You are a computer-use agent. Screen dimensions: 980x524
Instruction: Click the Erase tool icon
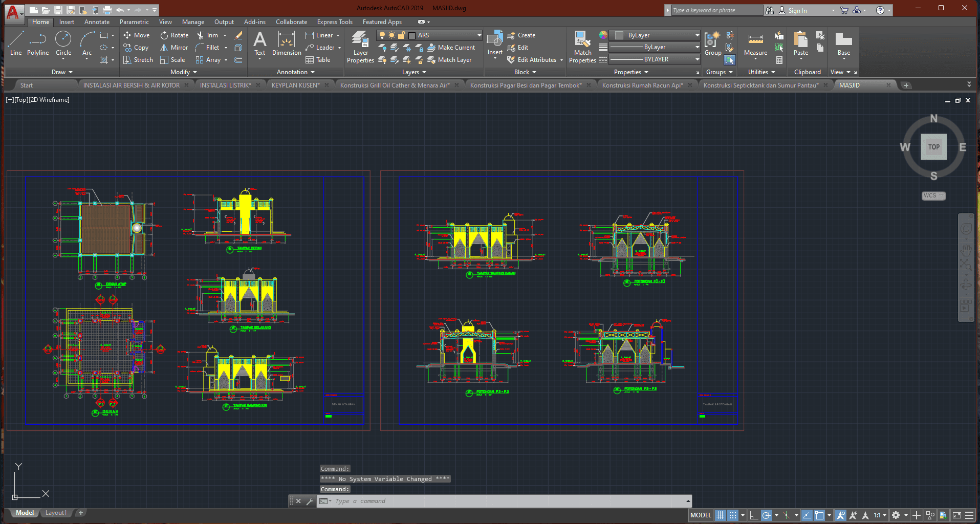click(x=238, y=35)
